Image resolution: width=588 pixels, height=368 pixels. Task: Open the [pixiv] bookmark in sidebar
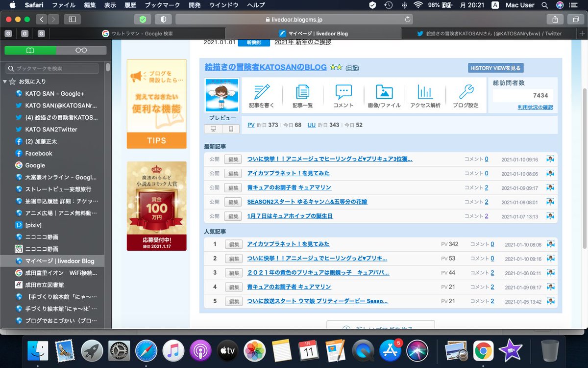(x=33, y=225)
